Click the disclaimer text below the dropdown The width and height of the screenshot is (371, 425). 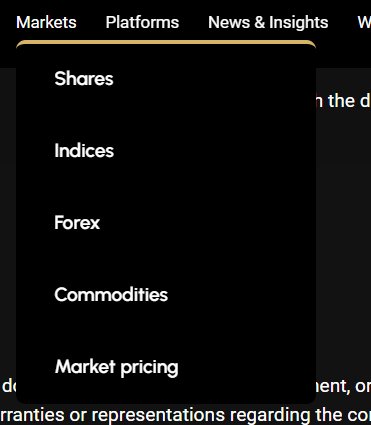tap(185, 415)
